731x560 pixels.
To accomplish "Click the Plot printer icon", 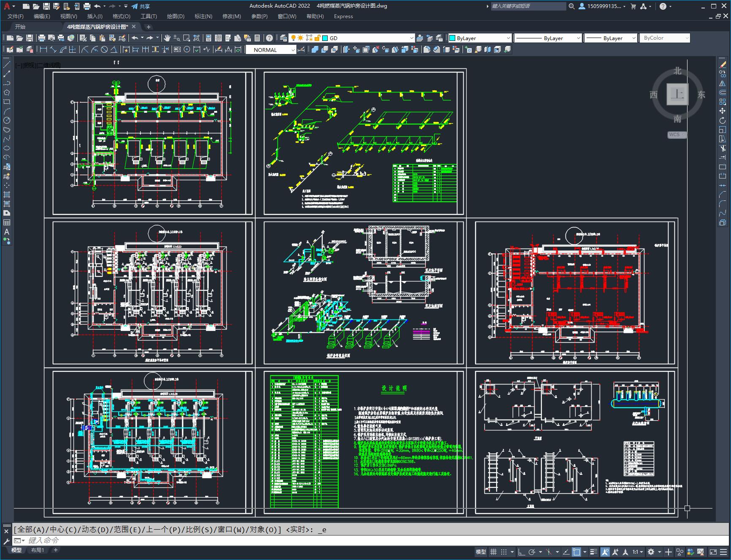I will point(42,38).
